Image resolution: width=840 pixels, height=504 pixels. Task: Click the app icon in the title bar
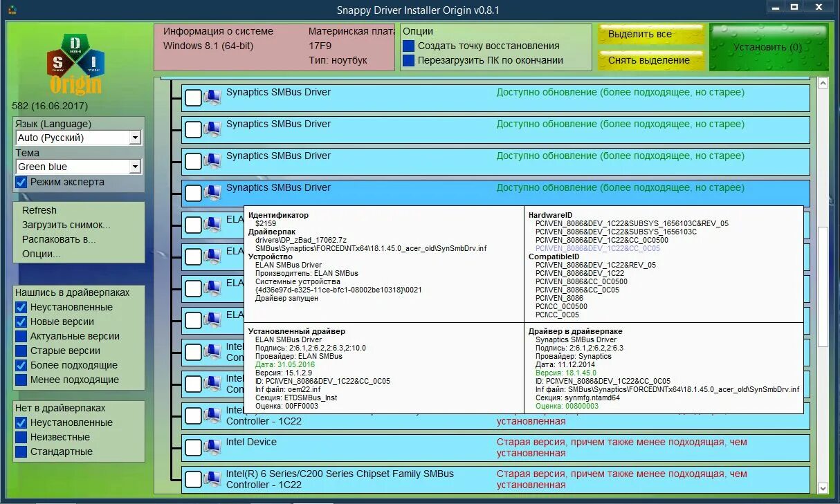tap(12, 10)
